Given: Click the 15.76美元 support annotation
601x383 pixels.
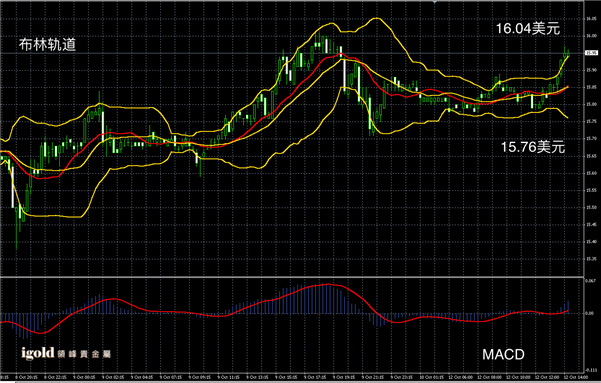Looking at the screenshot, I should pyautogui.click(x=533, y=147).
